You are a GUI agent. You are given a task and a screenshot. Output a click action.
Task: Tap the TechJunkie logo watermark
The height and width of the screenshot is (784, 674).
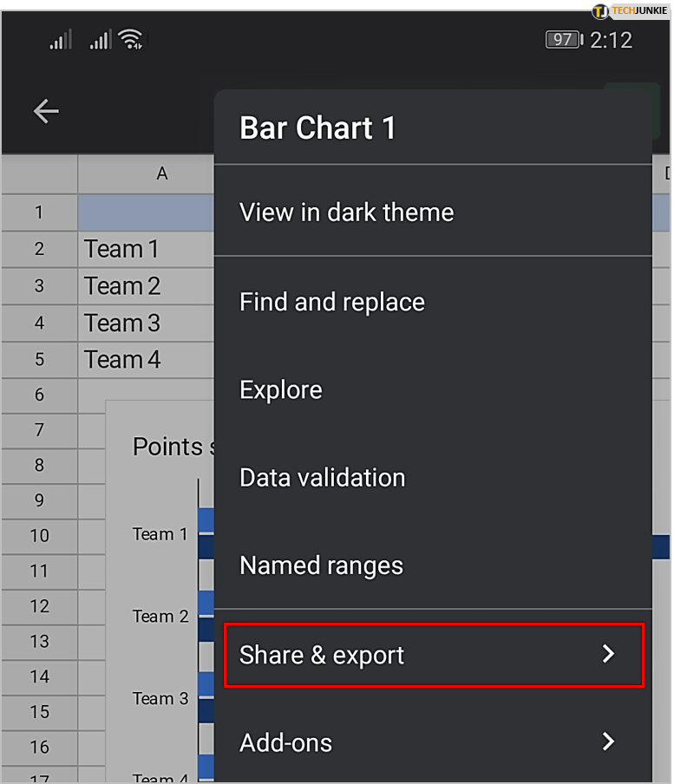(x=631, y=11)
